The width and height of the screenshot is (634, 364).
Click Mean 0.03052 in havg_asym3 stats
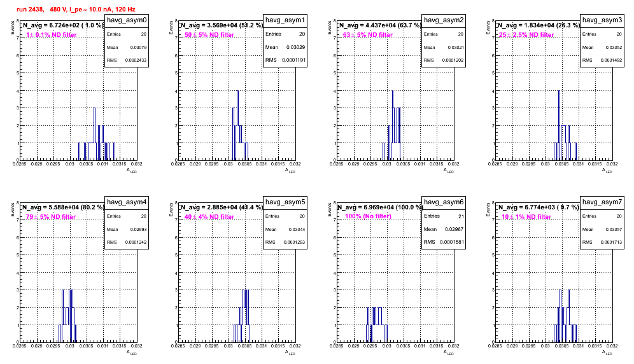point(602,47)
